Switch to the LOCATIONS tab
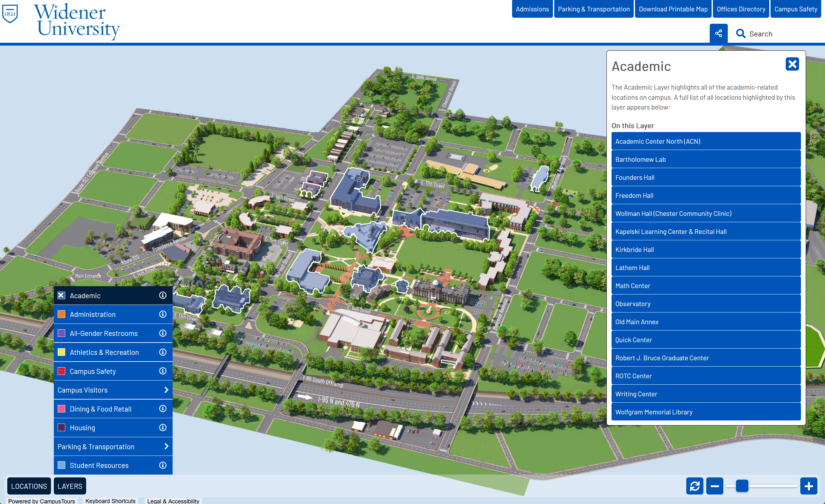Viewport: 825px width, 504px height. 29,486
